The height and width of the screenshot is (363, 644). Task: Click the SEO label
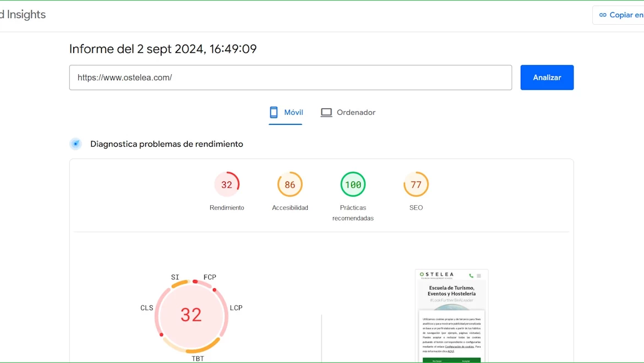pos(416,207)
